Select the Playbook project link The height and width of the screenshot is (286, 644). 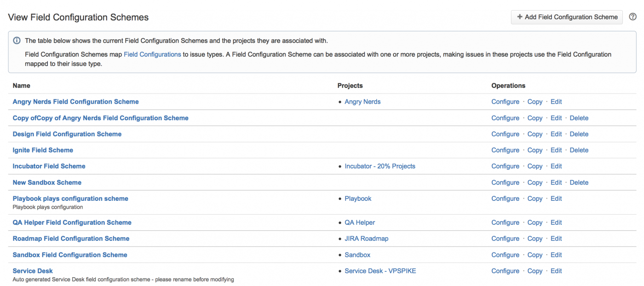point(358,198)
